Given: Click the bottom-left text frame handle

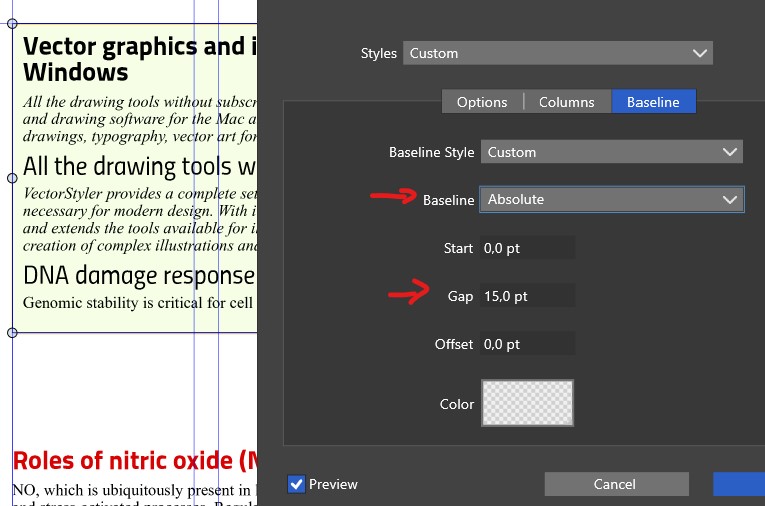Looking at the screenshot, I should coord(13,332).
